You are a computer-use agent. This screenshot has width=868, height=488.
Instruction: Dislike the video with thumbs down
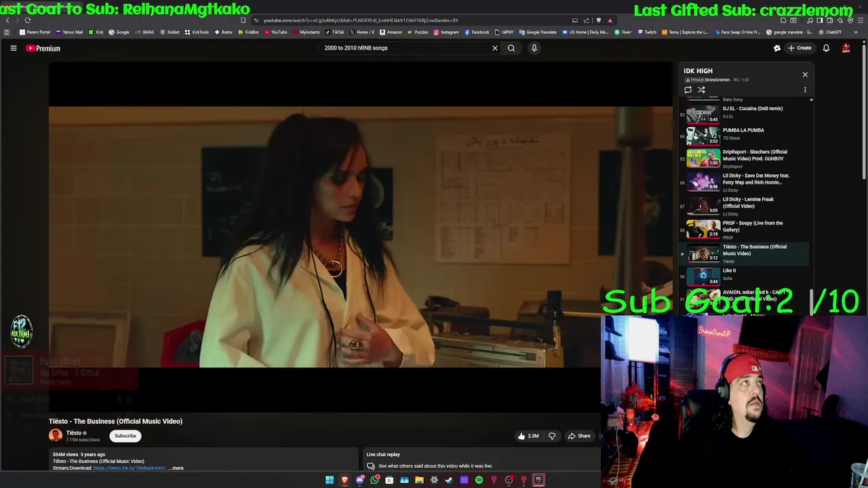tap(552, 436)
